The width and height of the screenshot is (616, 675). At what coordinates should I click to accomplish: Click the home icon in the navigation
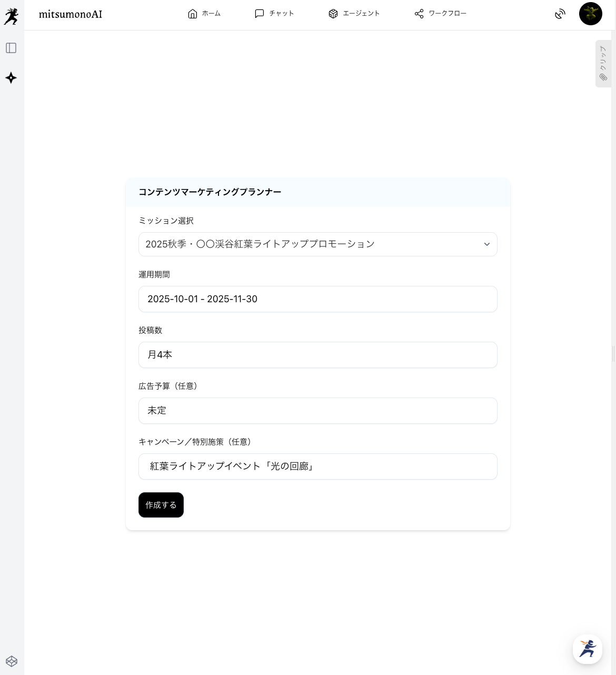tap(193, 14)
